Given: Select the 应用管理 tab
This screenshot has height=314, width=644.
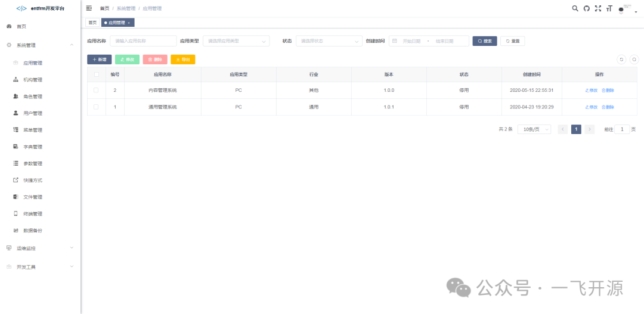Looking at the screenshot, I should click(x=117, y=23).
